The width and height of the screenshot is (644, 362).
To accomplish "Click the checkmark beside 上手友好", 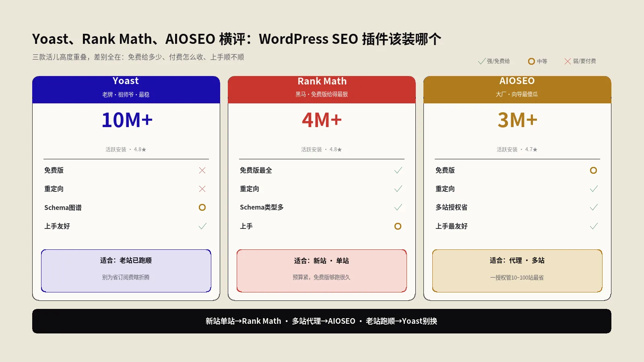I will pyautogui.click(x=202, y=226).
